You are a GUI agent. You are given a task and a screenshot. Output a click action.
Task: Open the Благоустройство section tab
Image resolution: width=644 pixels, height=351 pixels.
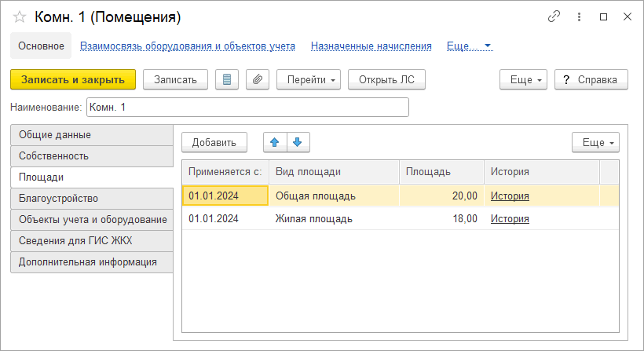coord(92,199)
